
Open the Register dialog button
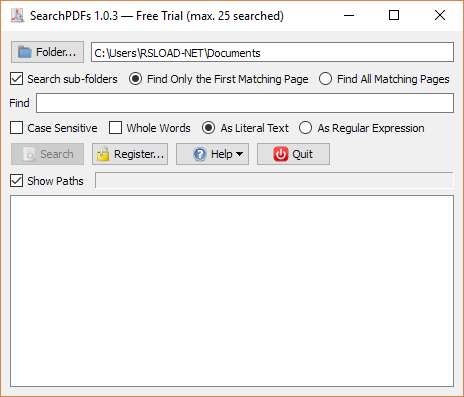(x=130, y=154)
